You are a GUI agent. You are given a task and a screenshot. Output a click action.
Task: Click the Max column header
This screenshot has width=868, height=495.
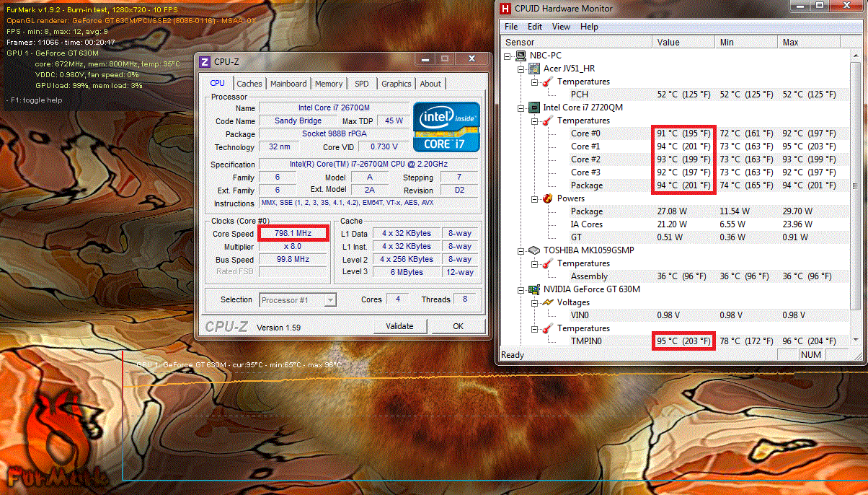click(809, 43)
